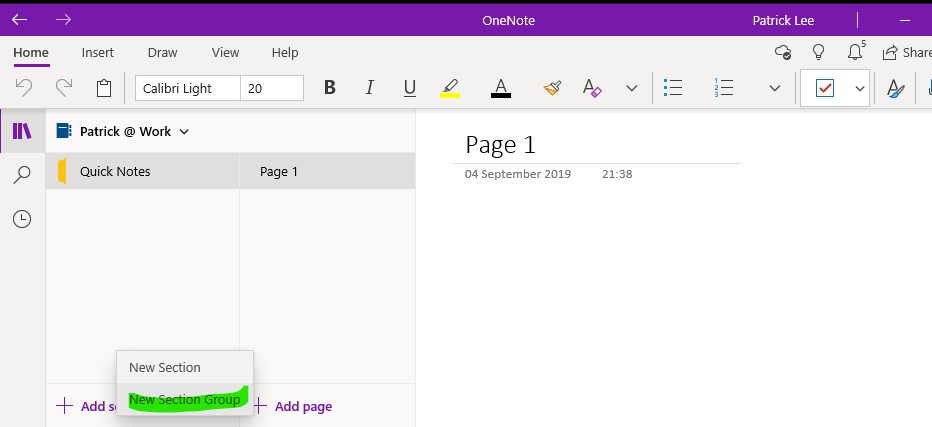The height and width of the screenshot is (427, 932).
Task: Select Page 1 in the page list
Action: click(328, 171)
